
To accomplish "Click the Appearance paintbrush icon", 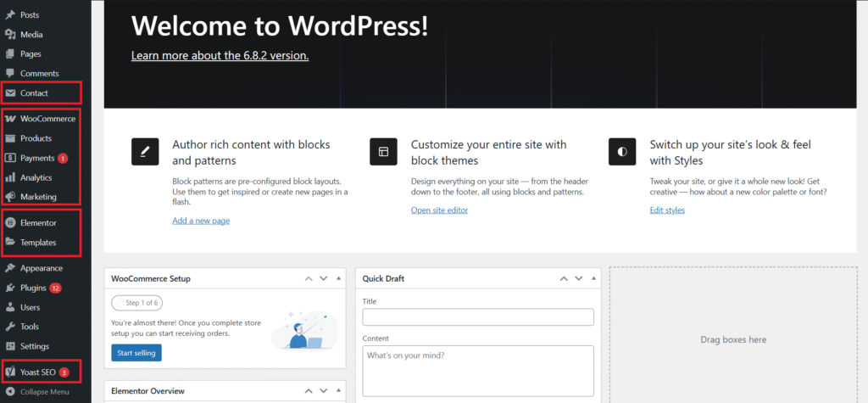I will [10, 268].
